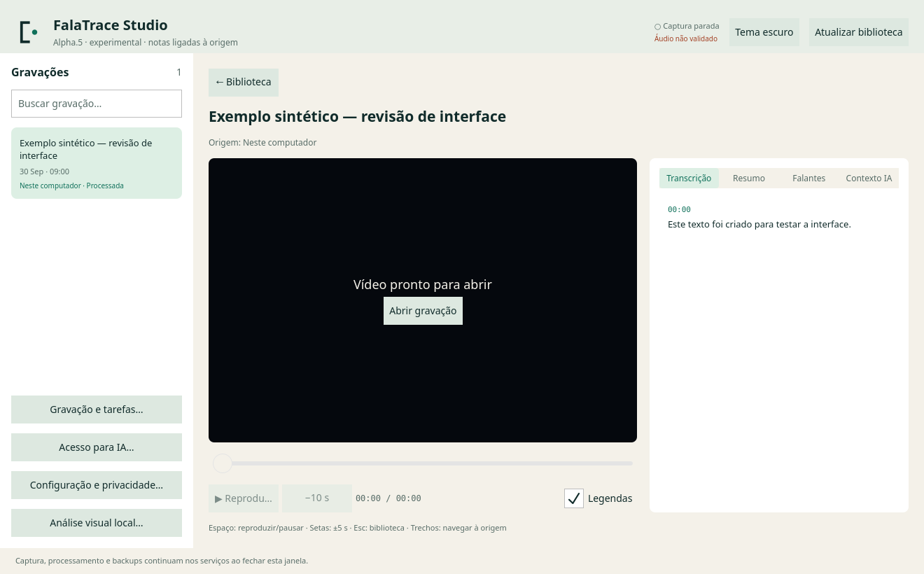Go back via the Biblioteca button

pos(244,83)
